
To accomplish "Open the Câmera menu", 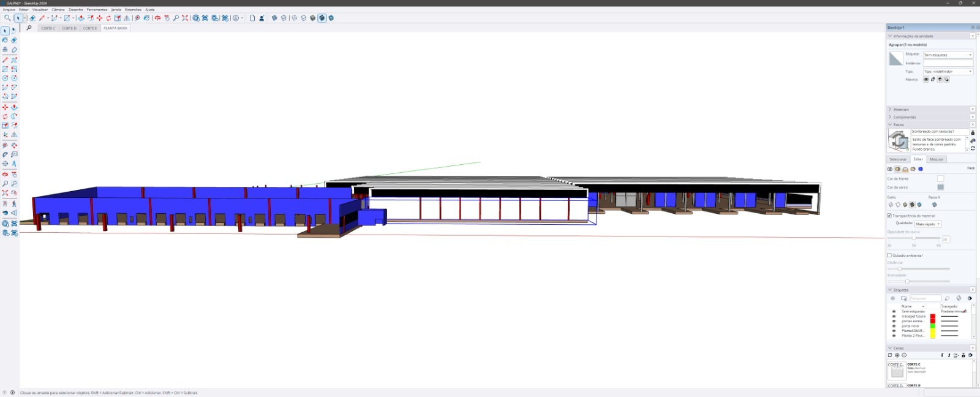I will (58, 10).
